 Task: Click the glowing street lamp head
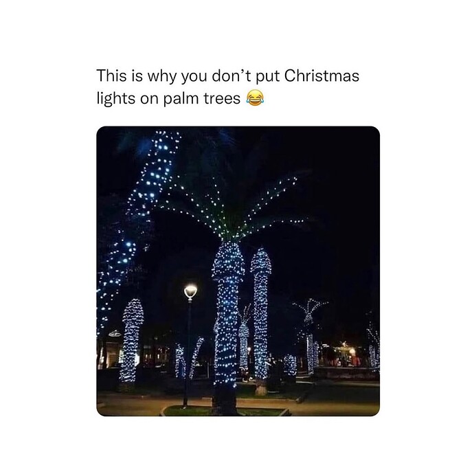click(190, 292)
